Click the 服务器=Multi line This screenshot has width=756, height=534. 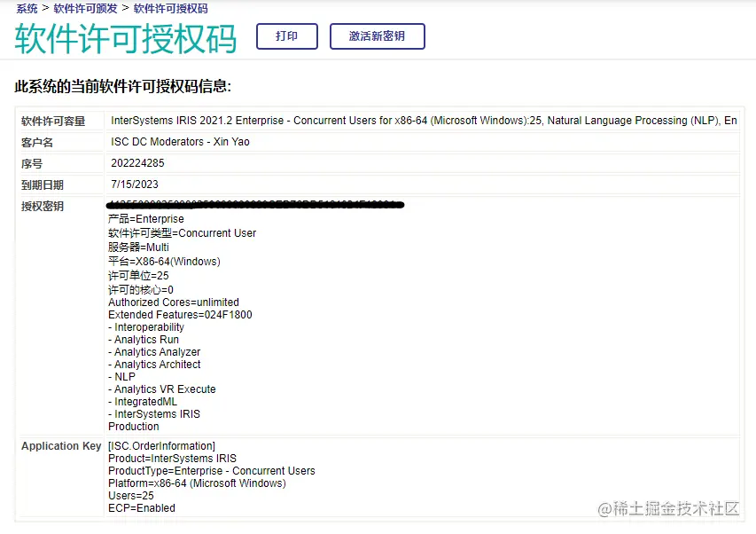[139, 247]
